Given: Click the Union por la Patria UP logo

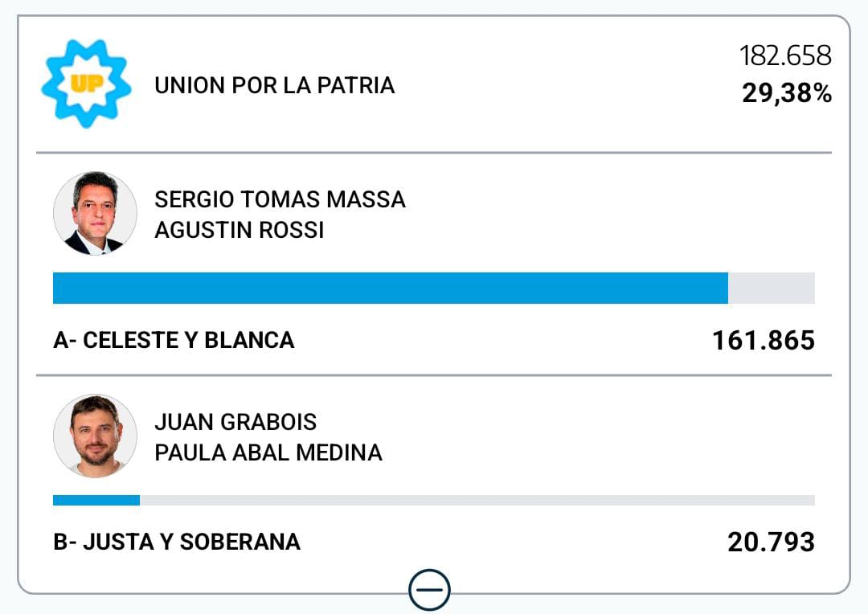Looking at the screenshot, I should [85, 84].
